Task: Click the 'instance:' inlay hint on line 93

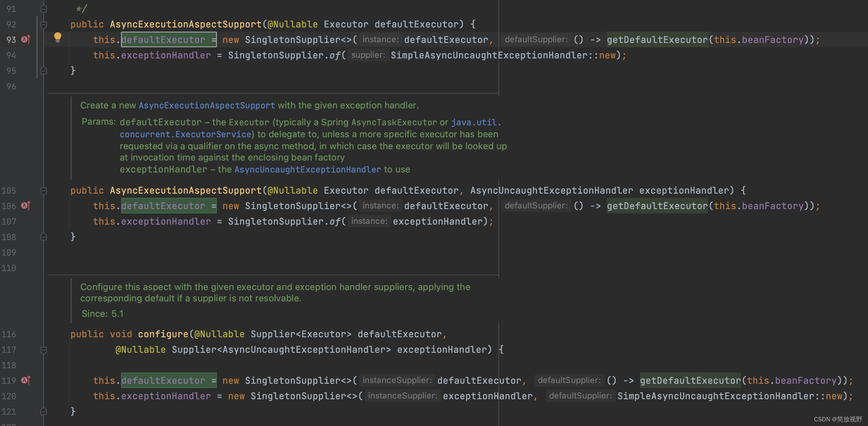Action: click(380, 40)
